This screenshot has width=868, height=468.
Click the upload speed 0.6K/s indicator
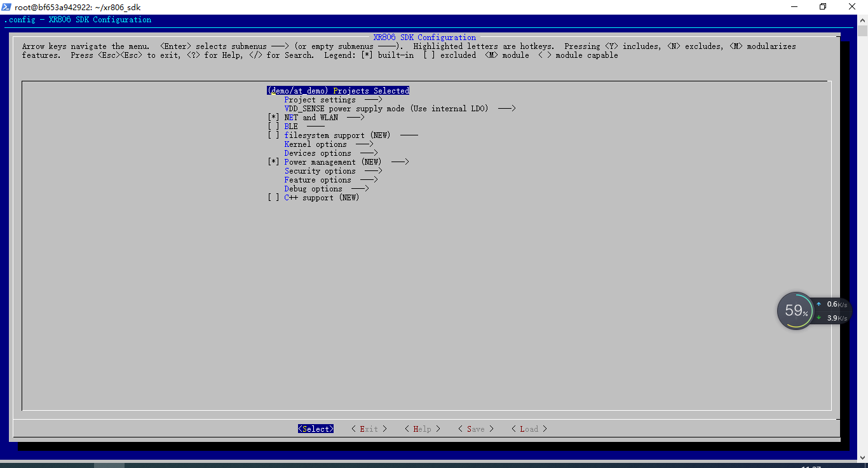[832, 305]
